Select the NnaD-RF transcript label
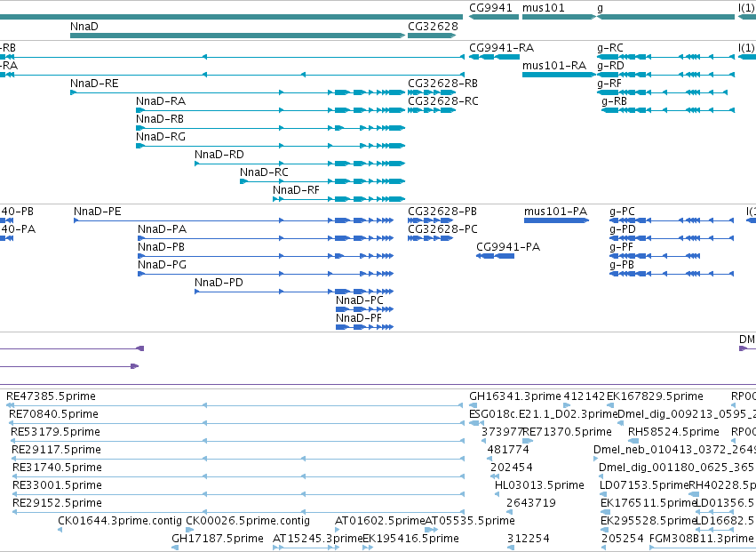The height and width of the screenshot is (552, 756). (296, 190)
